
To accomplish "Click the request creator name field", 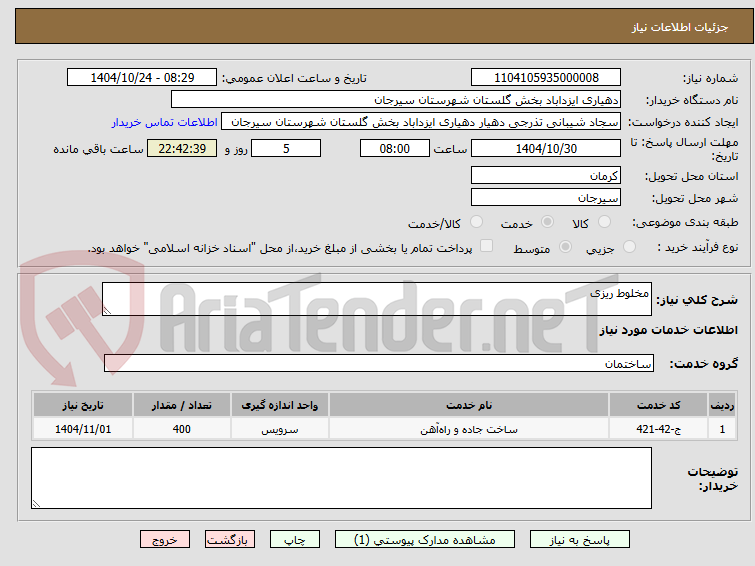I will point(421,122).
